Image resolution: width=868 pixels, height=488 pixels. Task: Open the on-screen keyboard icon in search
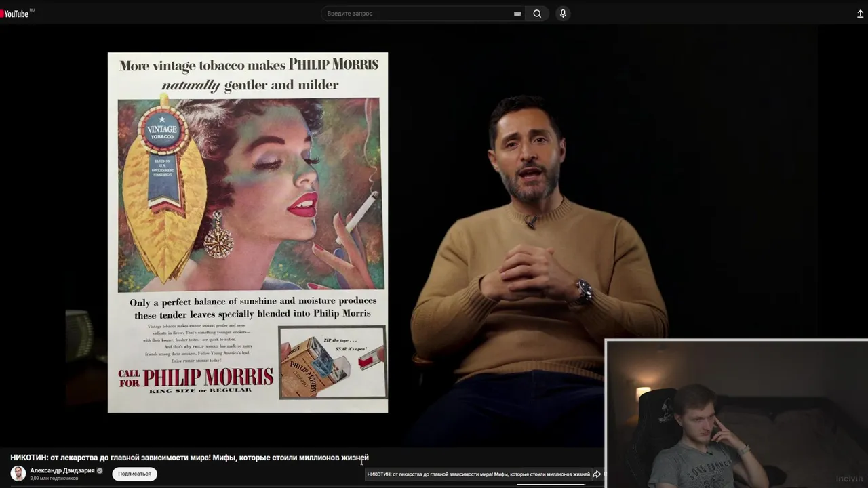coord(517,14)
